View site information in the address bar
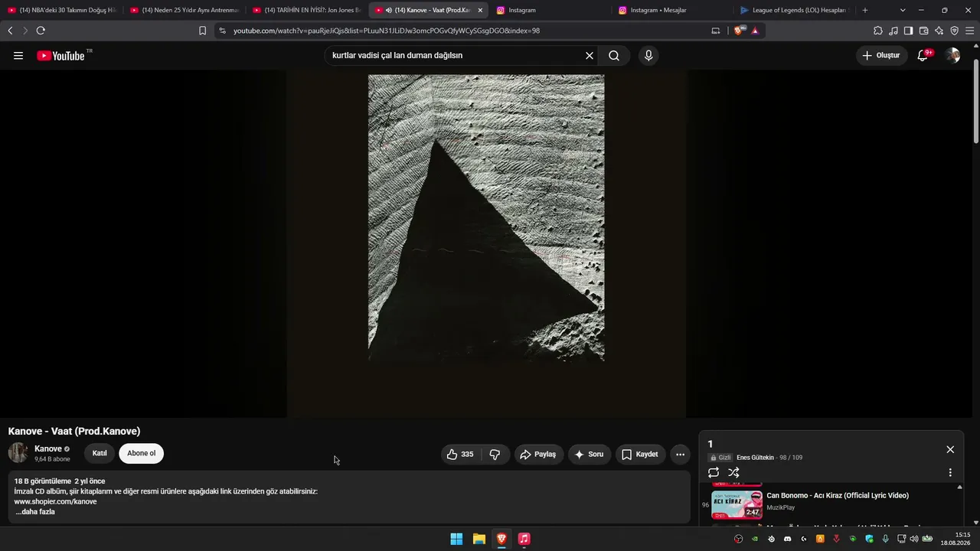Image resolution: width=980 pixels, height=551 pixels. (x=222, y=31)
